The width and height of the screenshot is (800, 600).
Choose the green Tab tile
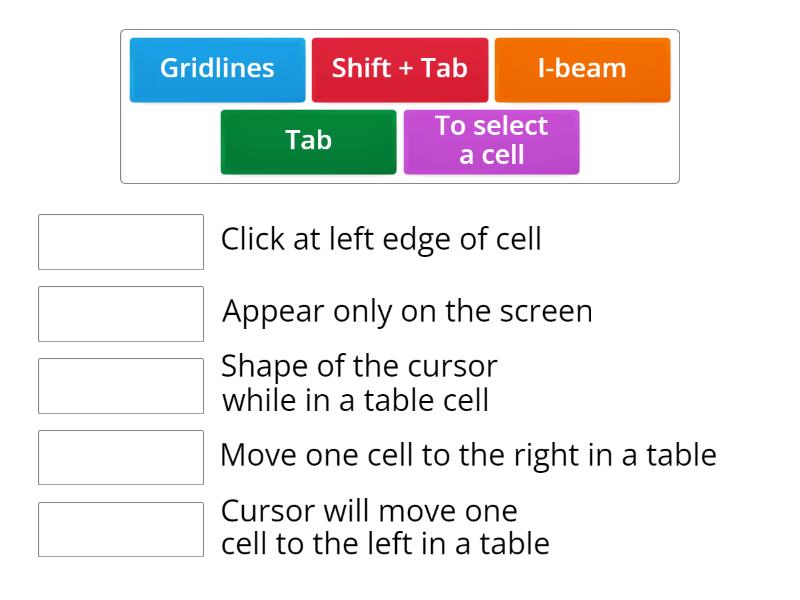307,141
